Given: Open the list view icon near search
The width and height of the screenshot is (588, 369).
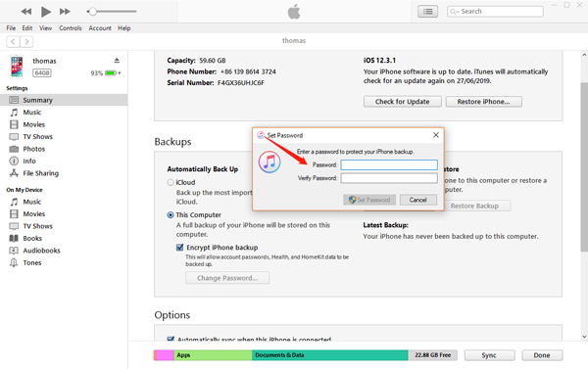Looking at the screenshot, I should click(x=427, y=12).
